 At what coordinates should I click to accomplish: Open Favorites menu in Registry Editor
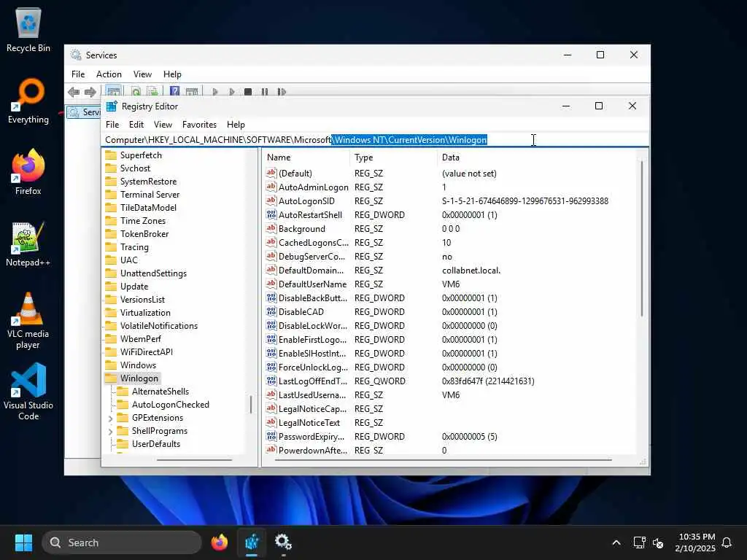click(199, 124)
